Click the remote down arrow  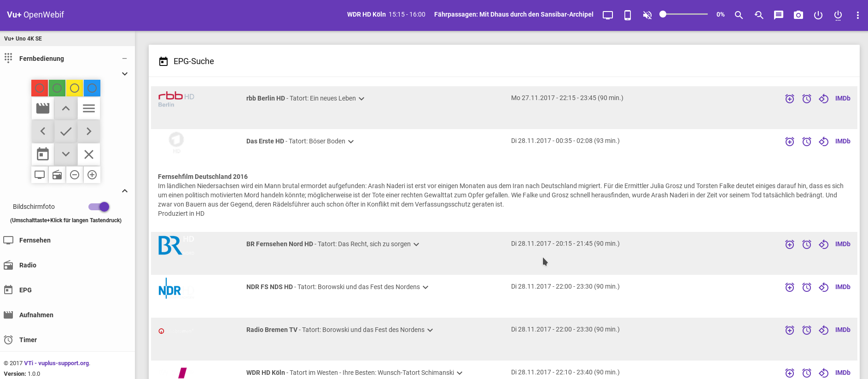pyautogui.click(x=66, y=154)
